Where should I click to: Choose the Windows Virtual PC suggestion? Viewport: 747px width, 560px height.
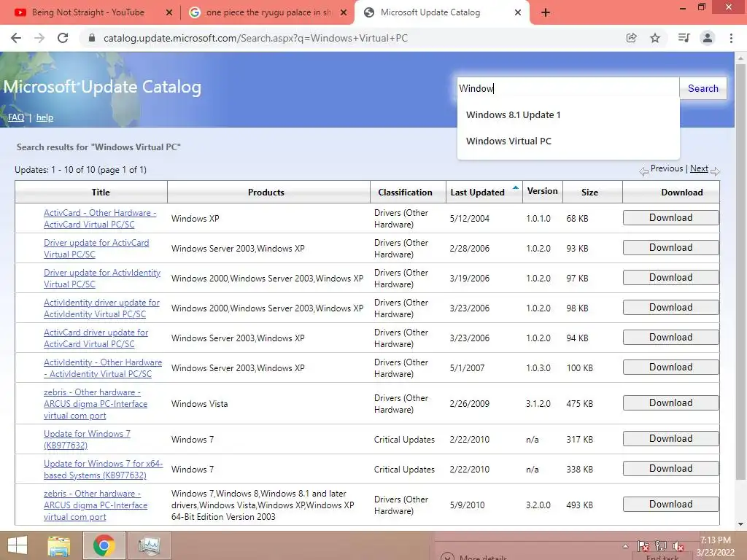point(568,141)
